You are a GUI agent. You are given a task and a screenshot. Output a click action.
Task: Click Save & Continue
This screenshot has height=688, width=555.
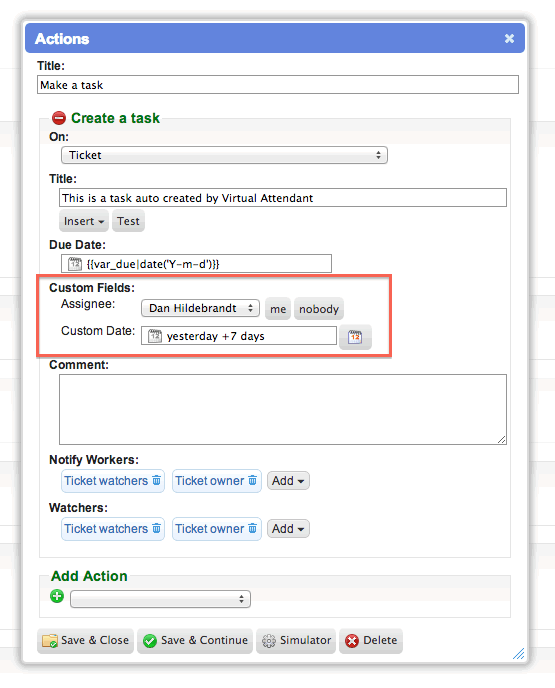pyautogui.click(x=195, y=641)
